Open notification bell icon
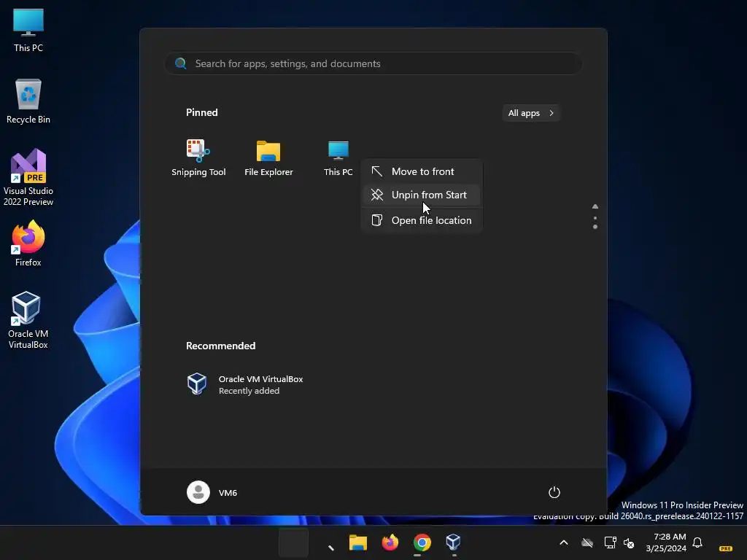This screenshot has width=747, height=560. coord(697,542)
